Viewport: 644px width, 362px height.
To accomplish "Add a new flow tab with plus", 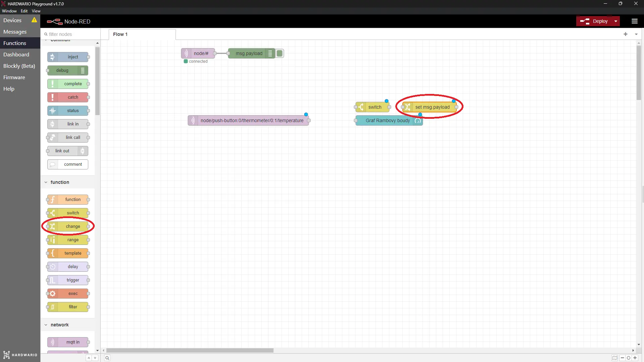I will coord(626,34).
